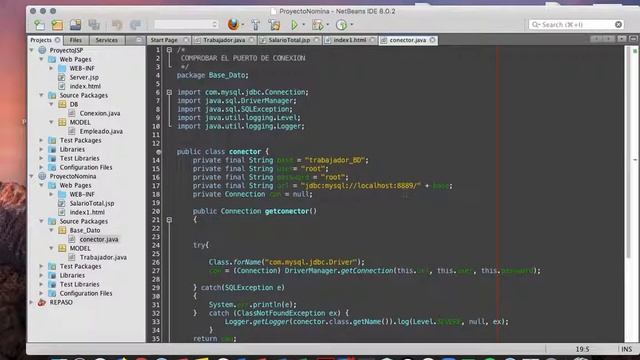The height and width of the screenshot is (360, 640).
Task: Collapse Web Pages under ProyectoJSP
Action: click(x=42, y=59)
